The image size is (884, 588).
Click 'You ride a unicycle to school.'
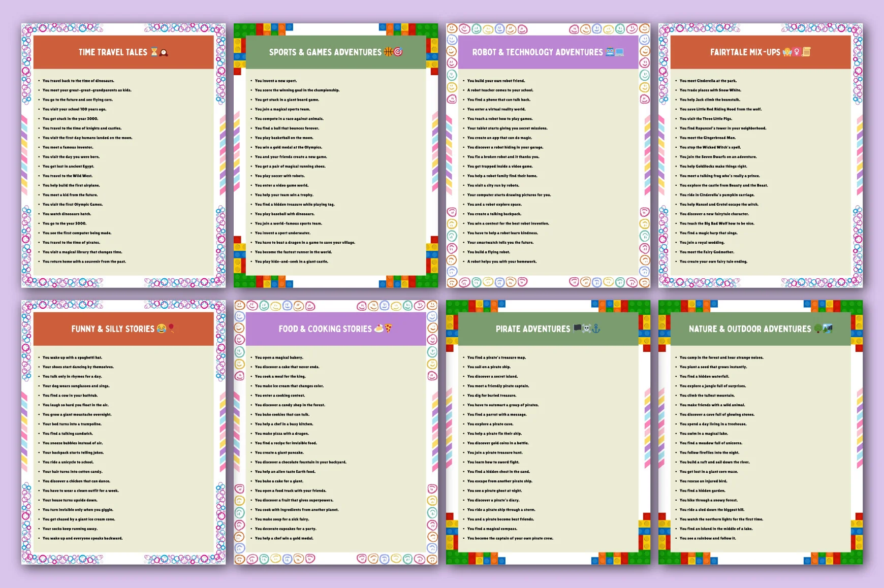pos(68,462)
